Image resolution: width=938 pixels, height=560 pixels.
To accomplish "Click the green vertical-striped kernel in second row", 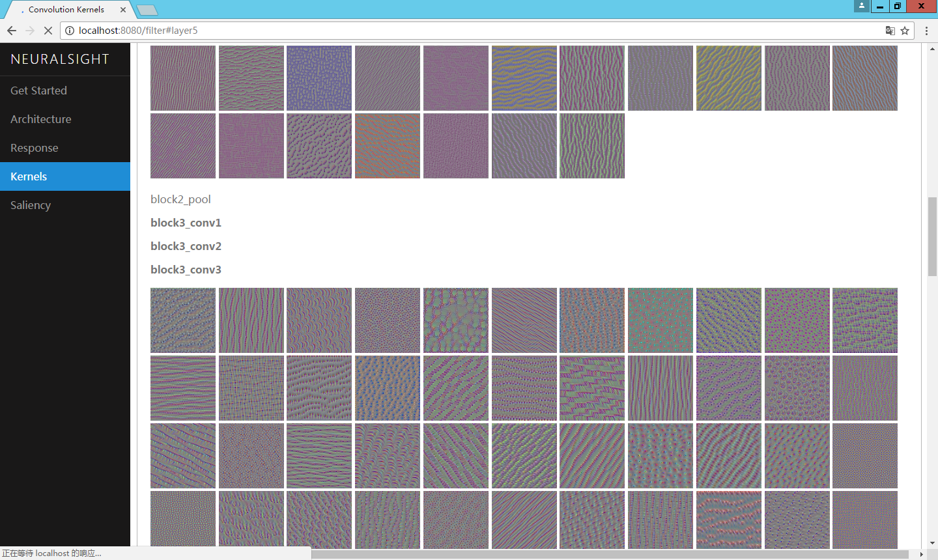I will tap(592, 146).
